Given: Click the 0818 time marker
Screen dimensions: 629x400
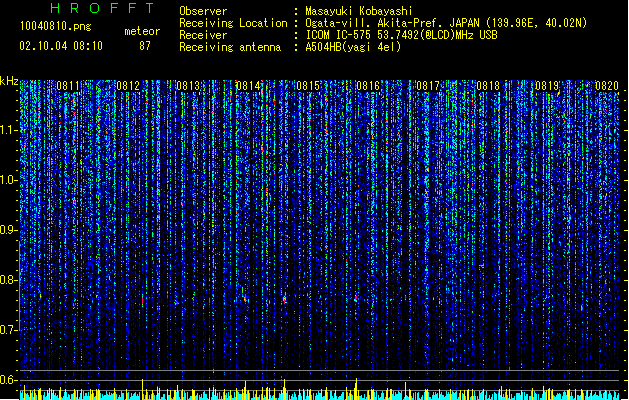Looking at the screenshot, I should tap(488, 86).
